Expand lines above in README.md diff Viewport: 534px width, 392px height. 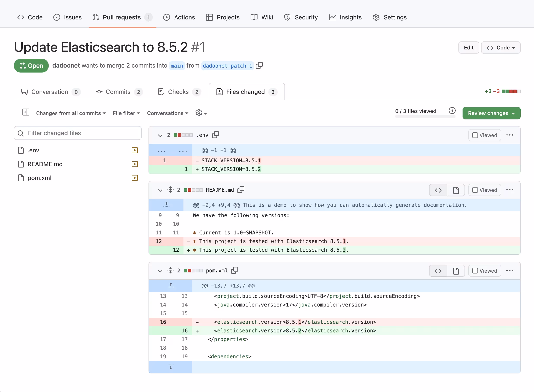[x=166, y=205]
